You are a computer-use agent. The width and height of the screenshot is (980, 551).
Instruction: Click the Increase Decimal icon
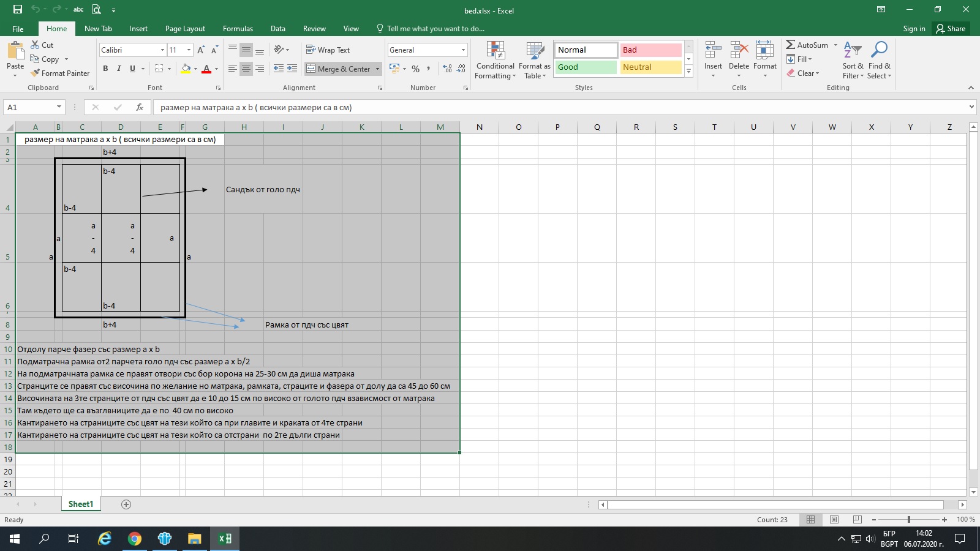point(447,69)
